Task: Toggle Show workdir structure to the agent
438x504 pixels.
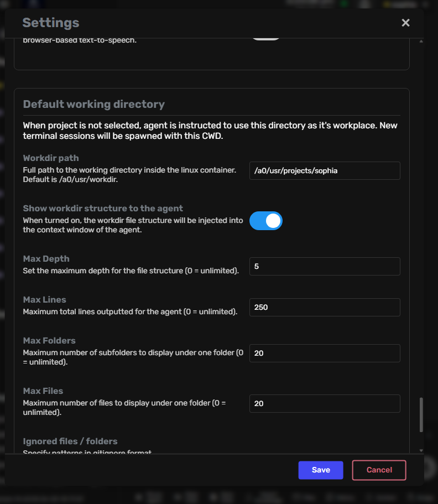Action: tap(266, 221)
